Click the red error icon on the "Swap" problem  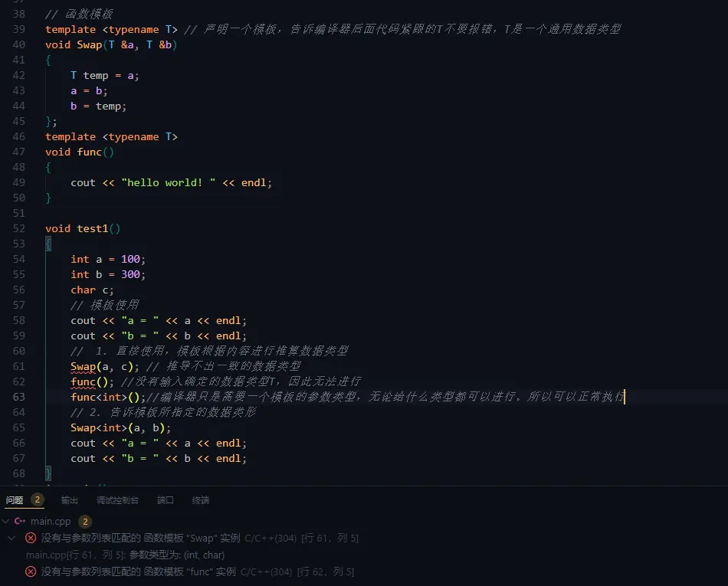pyautogui.click(x=31, y=538)
